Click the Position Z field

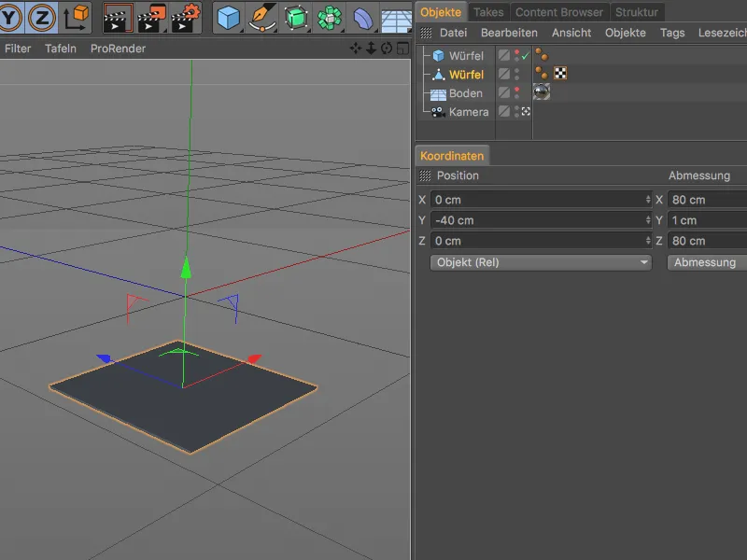(542, 241)
